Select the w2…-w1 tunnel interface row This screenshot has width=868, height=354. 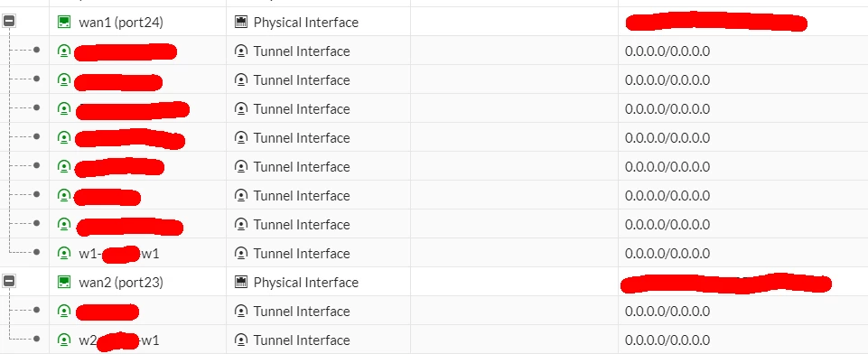[x=434, y=339]
